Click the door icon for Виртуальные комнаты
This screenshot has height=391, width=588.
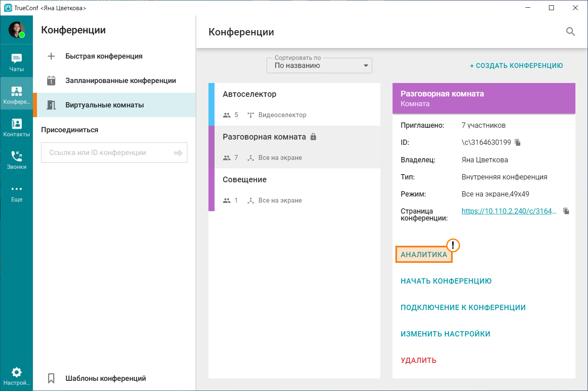point(51,105)
